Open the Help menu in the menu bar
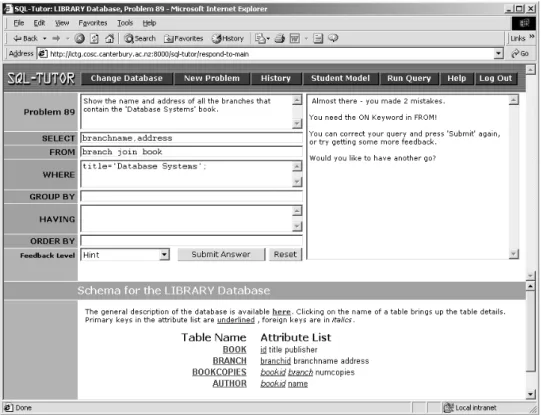This screenshot has height=415, width=541. coord(149,23)
